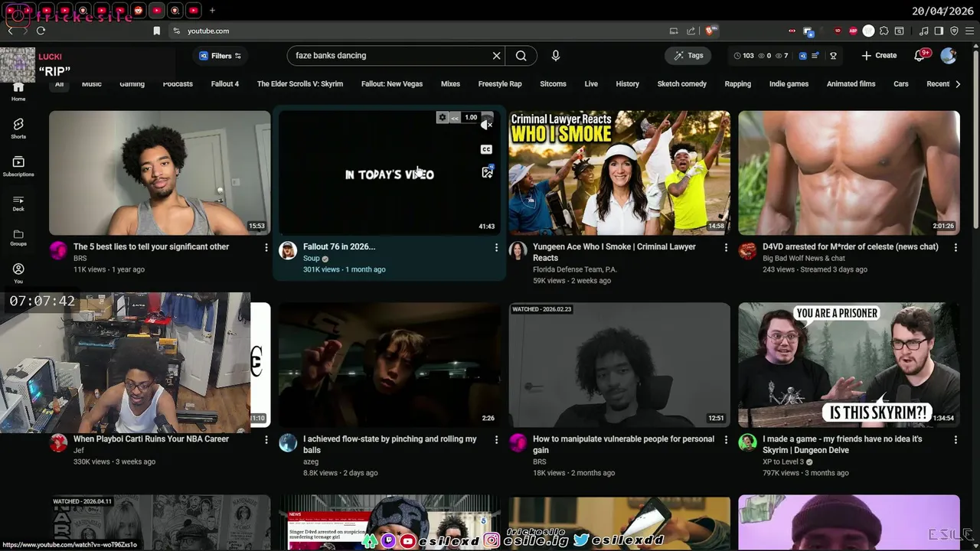Screen dimensions: 980x551
Task: Open the preview speed settings gear
Action: tap(442, 118)
